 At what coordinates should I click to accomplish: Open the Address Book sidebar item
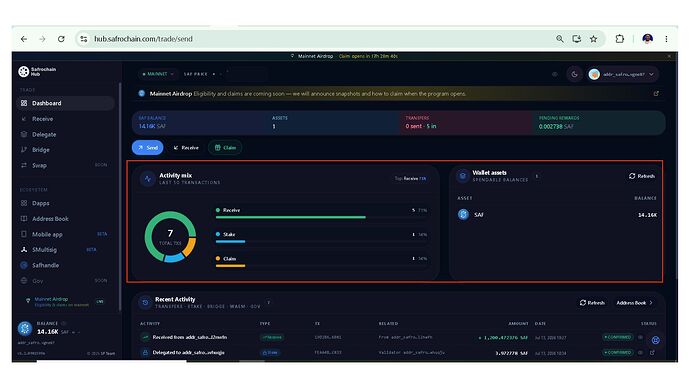(50, 219)
